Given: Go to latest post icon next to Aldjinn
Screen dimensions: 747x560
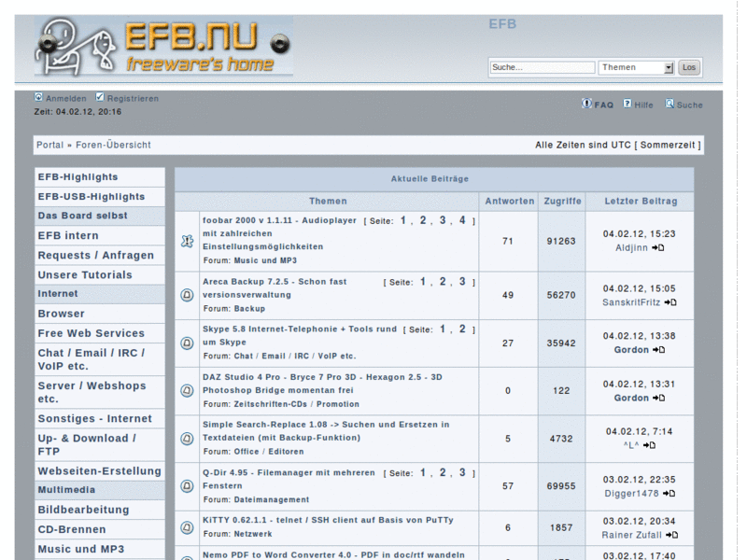Looking at the screenshot, I should 658,247.
